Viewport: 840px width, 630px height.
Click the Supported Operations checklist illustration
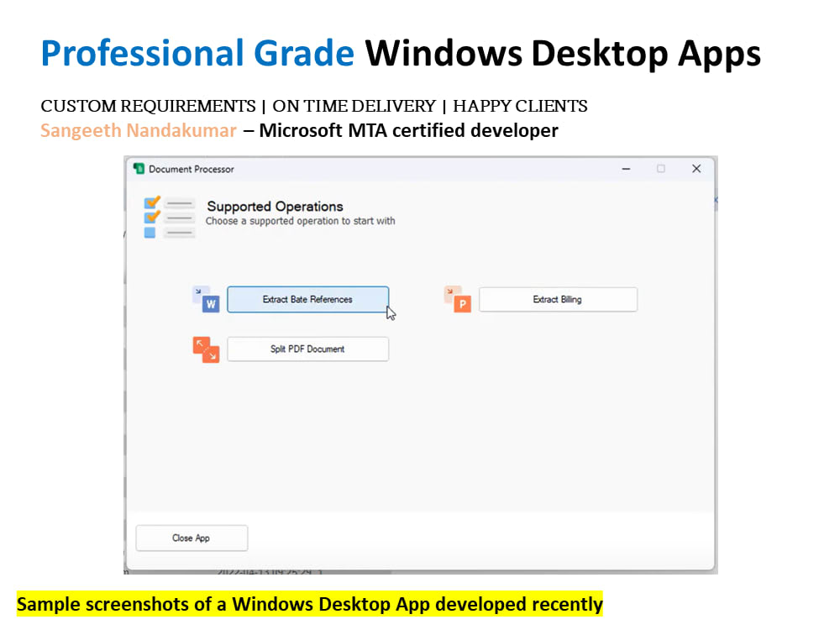coord(168,216)
